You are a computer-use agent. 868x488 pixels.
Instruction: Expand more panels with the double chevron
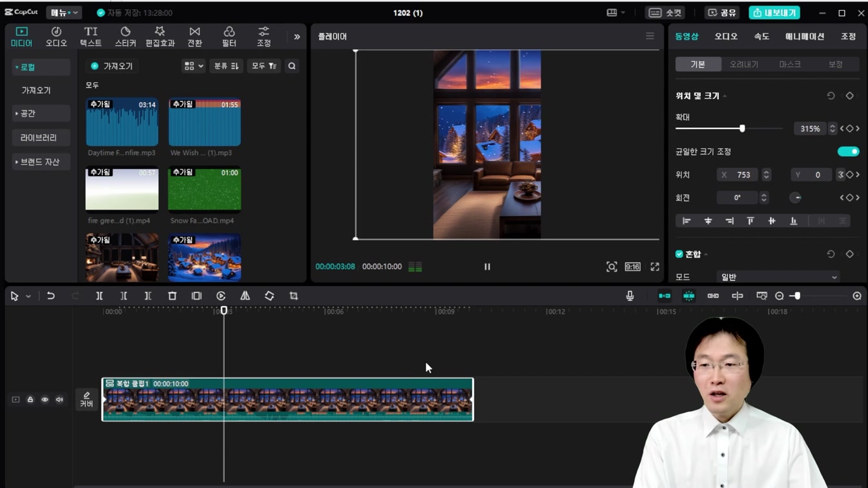pyautogui.click(x=296, y=37)
